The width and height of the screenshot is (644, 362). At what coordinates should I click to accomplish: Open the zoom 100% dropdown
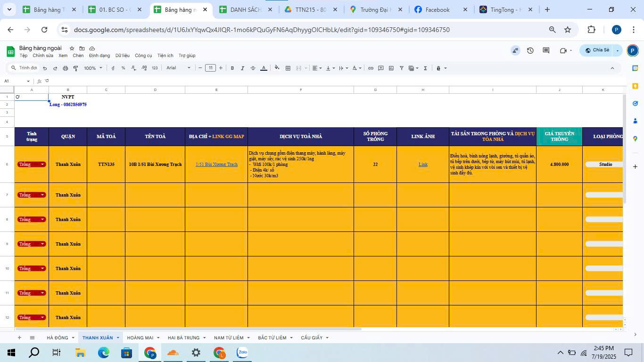93,68
